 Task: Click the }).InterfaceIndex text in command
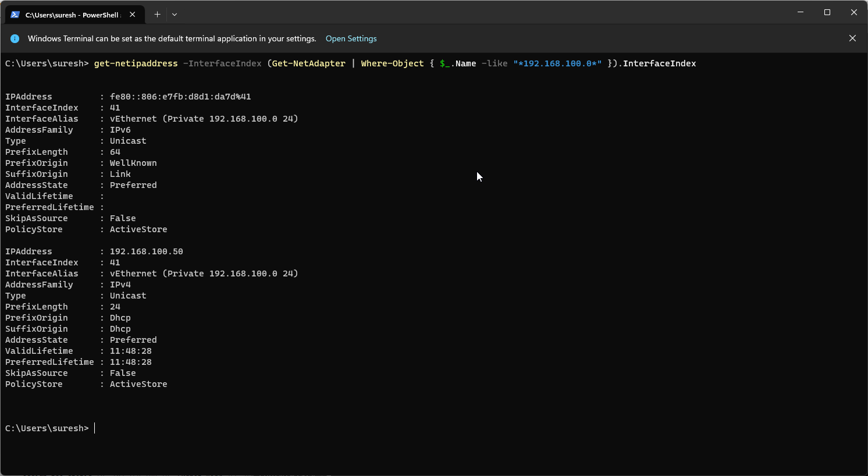click(652, 63)
